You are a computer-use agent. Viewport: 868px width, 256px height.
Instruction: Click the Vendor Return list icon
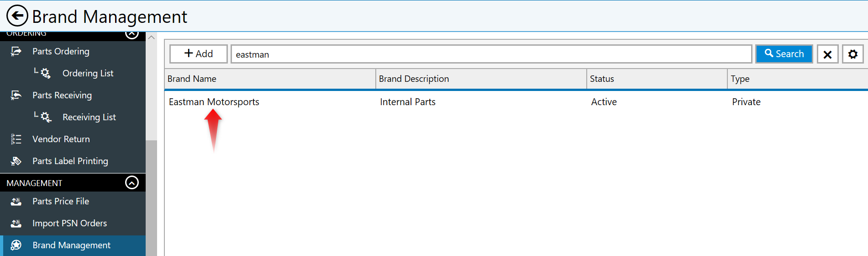[16, 139]
